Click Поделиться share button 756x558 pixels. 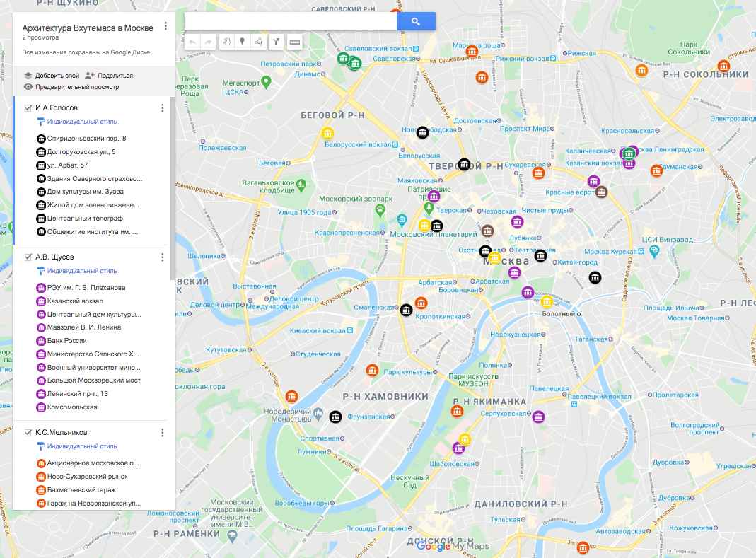point(109,75)
